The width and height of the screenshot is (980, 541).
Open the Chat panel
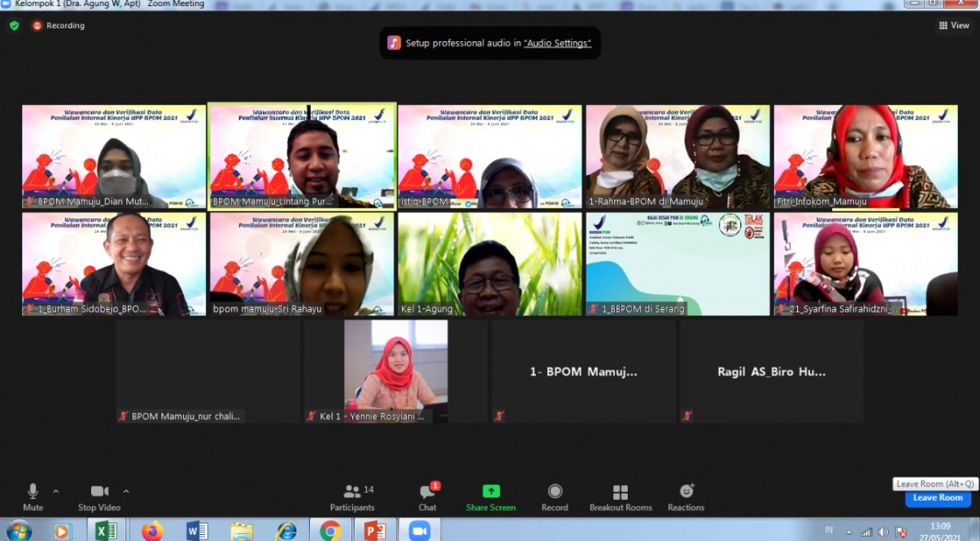click(x=428, y=498)
